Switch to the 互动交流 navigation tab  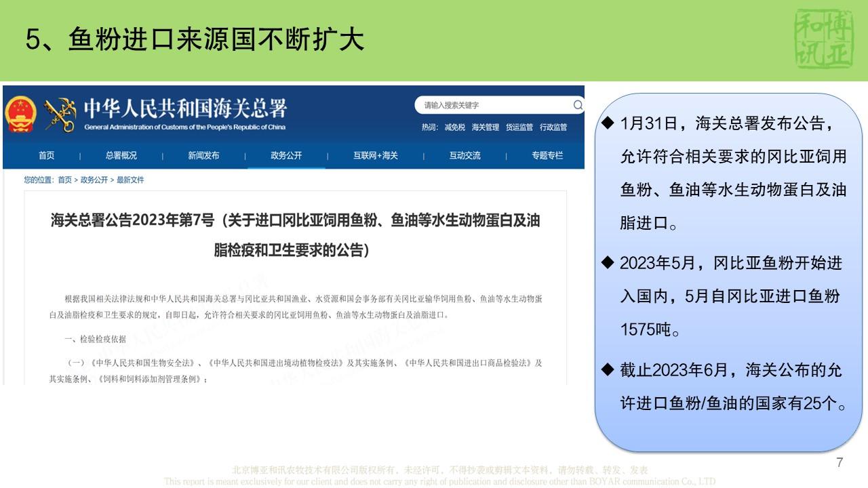pyautogui.click(x=465, y=156)
